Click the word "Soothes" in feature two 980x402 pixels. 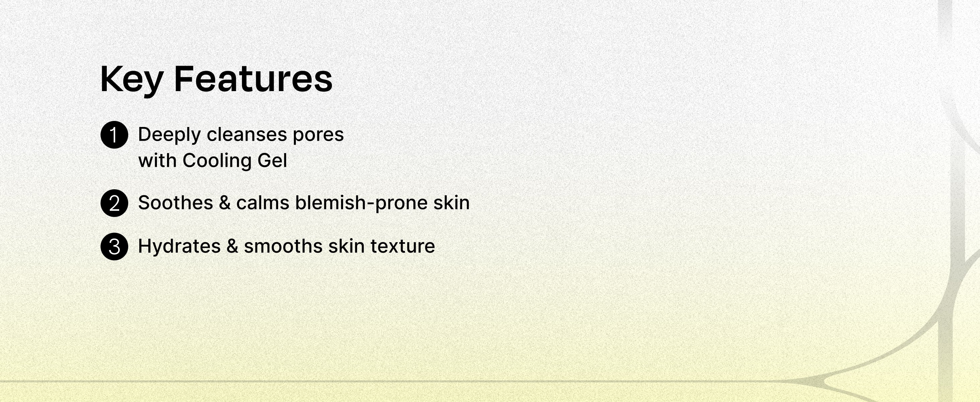pos(175,203)
